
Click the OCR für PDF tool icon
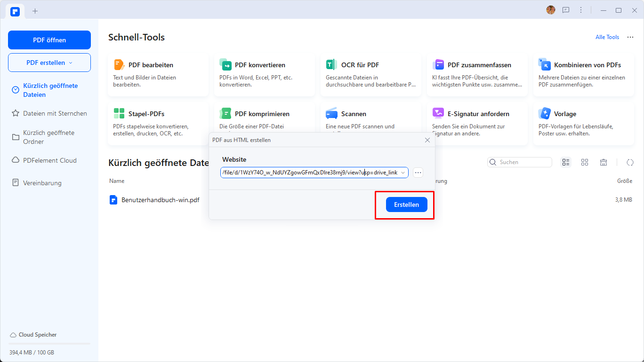point(332,65)
